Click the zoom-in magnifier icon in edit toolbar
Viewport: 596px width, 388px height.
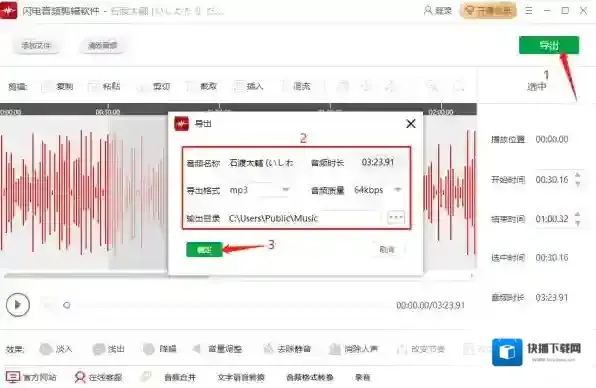pos(432,87)
